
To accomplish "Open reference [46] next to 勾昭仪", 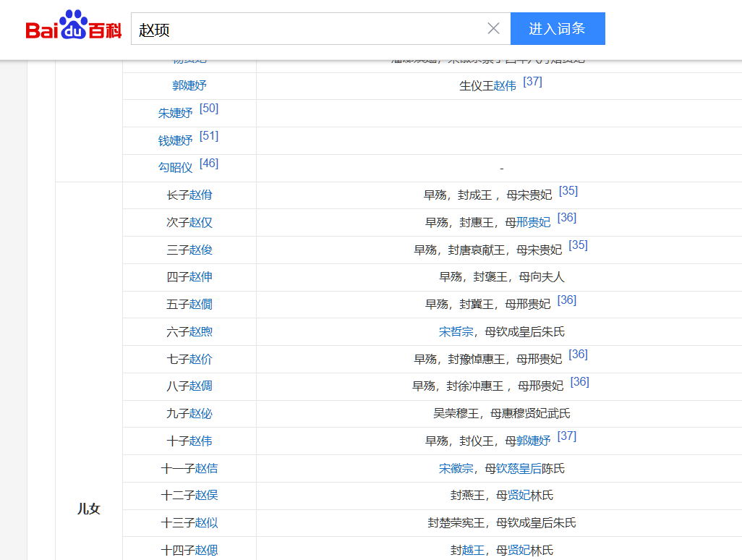I will (x=209, y=164).
